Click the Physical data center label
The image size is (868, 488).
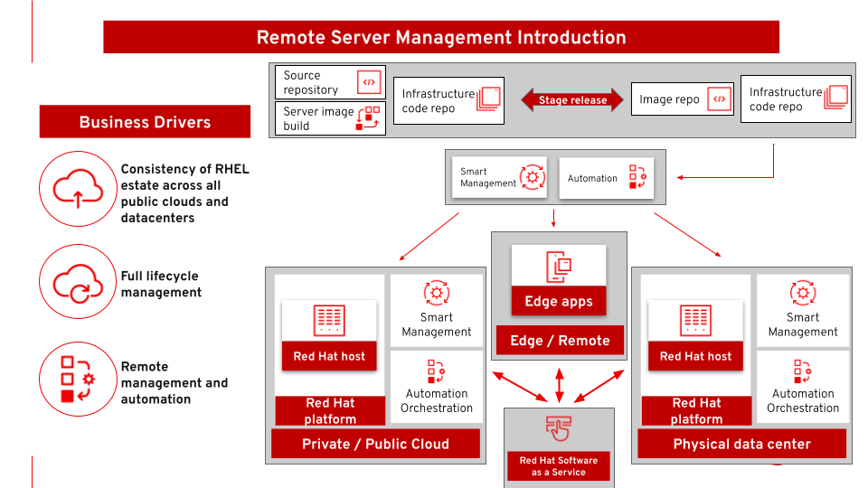click(741, 444)
